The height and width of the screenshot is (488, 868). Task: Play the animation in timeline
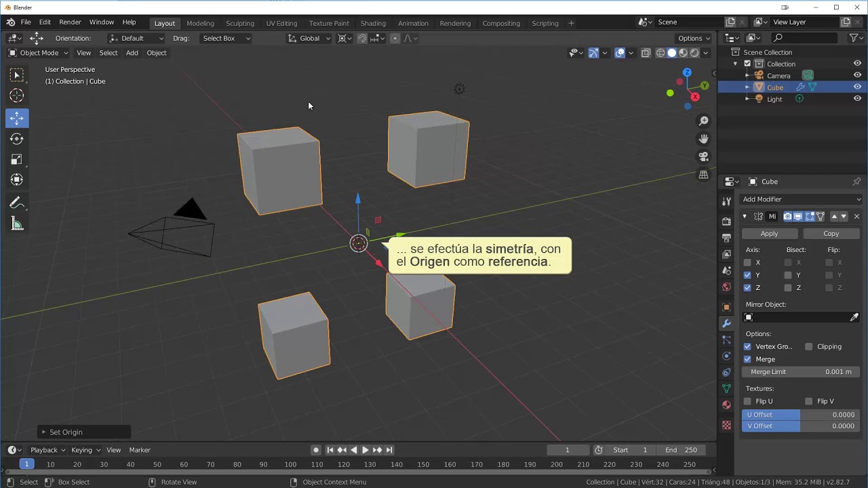[x=365, y=450]
